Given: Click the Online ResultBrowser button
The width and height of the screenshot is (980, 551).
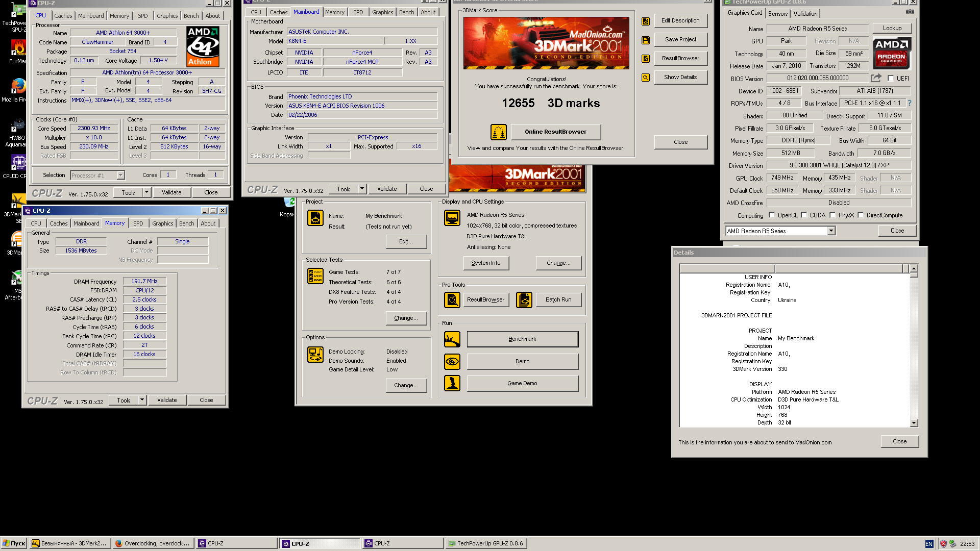Looking at the screenshot, I should point(556,132).
